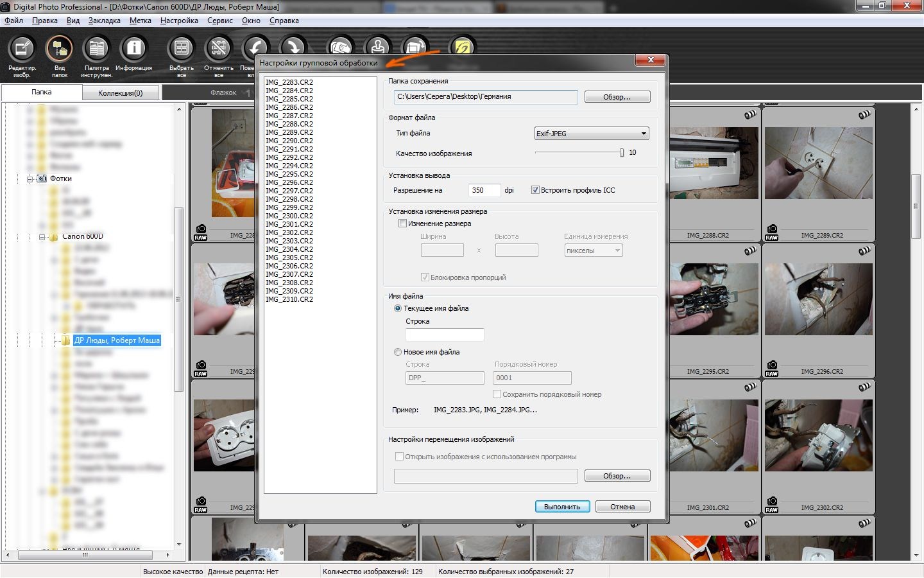This screenshot has width=924, height=578.
Task: Click the Select all (Выбрать все) icon
Action: pyautogui.click(x=182, y=49)
